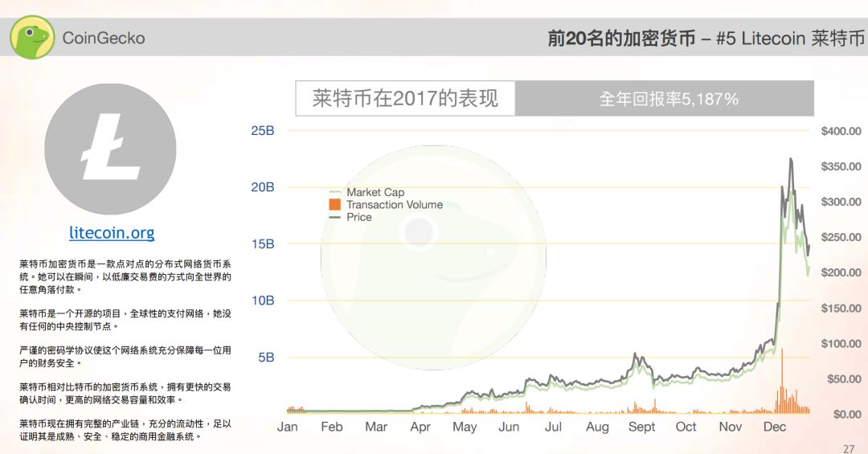Click the CoinGecko gecko logo
The image size is (868, 454).
[32, 38]
